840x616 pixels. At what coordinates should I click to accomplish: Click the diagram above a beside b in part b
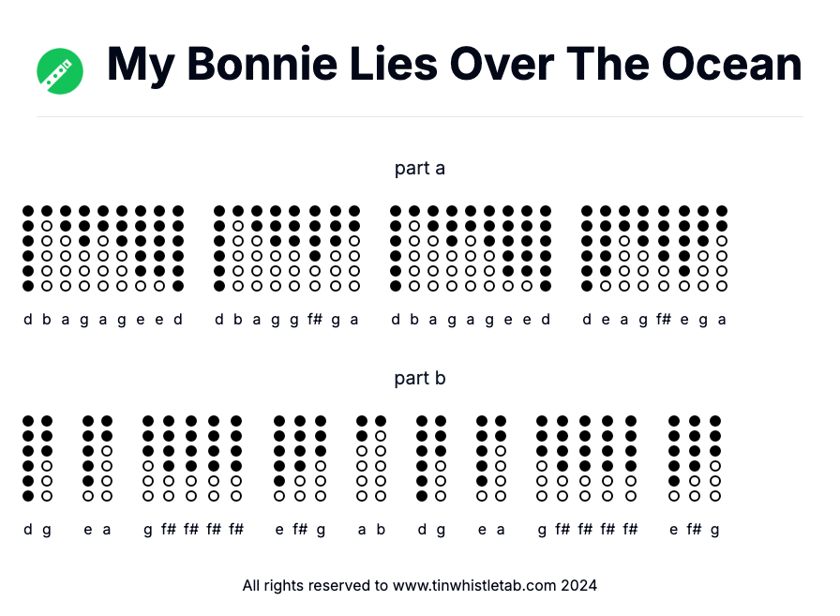click(362, 458)
